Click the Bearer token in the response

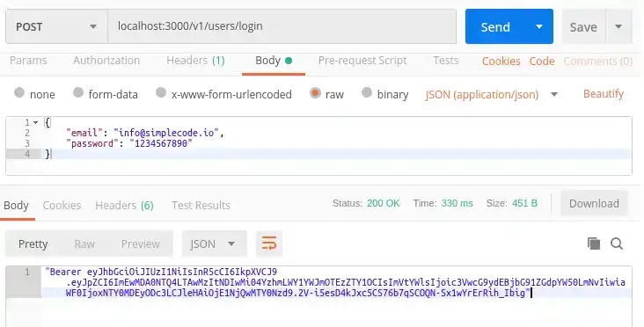(335, 282)
